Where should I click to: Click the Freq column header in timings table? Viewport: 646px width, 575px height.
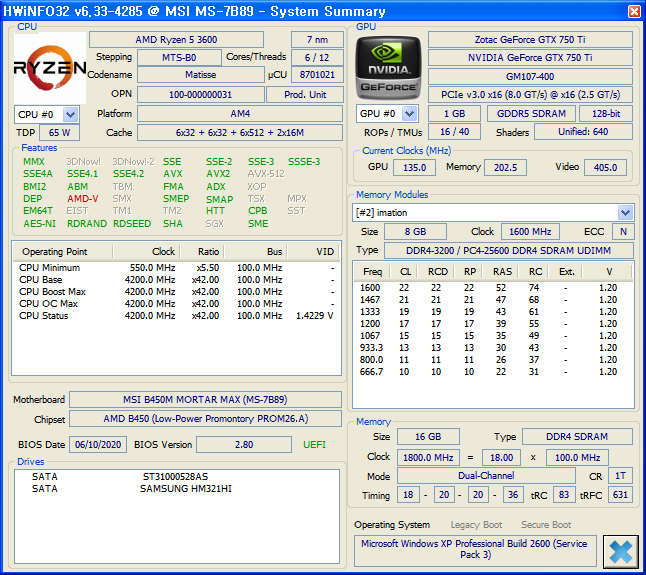(x=373, y=272)
